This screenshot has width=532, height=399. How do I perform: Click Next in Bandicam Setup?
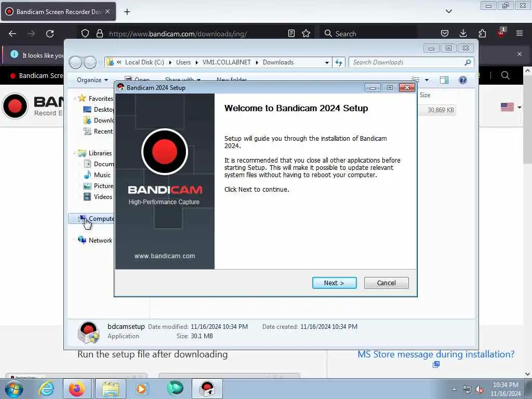pos(334,283)
